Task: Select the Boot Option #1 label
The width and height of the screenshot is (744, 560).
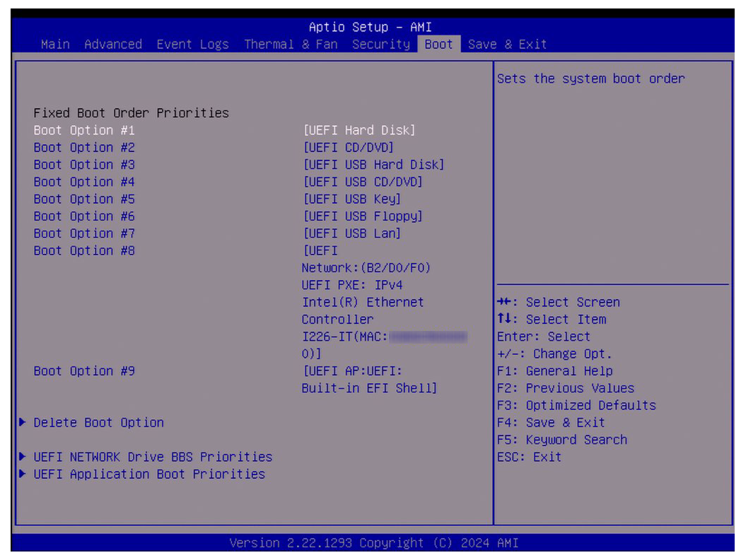Action: [x=84, y=130]
